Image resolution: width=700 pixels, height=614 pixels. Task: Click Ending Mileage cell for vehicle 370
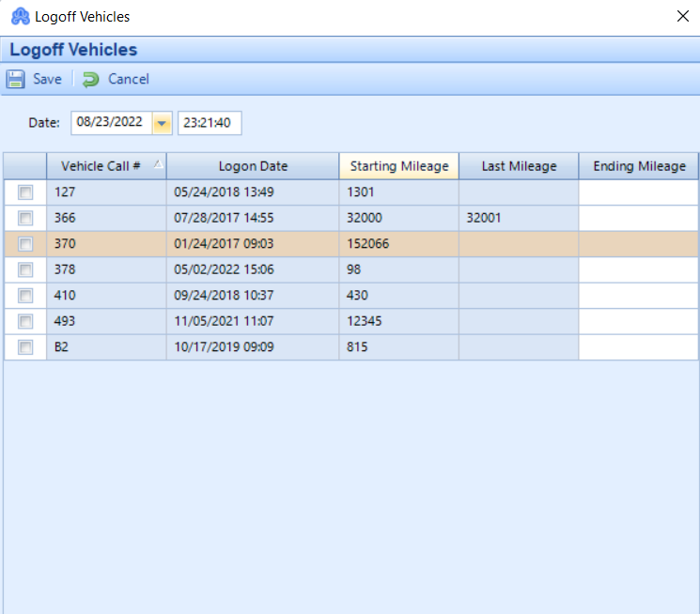639,244
